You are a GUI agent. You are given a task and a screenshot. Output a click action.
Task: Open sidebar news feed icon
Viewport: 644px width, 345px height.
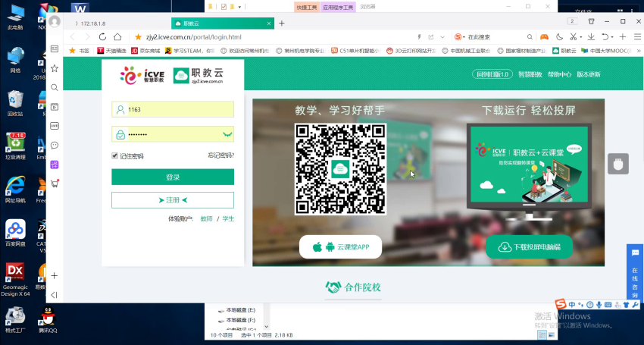point(55,49)
